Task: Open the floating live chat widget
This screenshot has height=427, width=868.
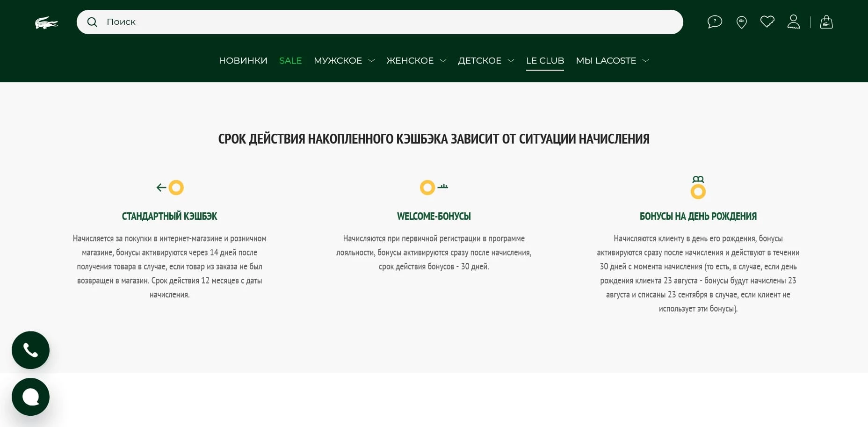Action: tap(30, 397)
